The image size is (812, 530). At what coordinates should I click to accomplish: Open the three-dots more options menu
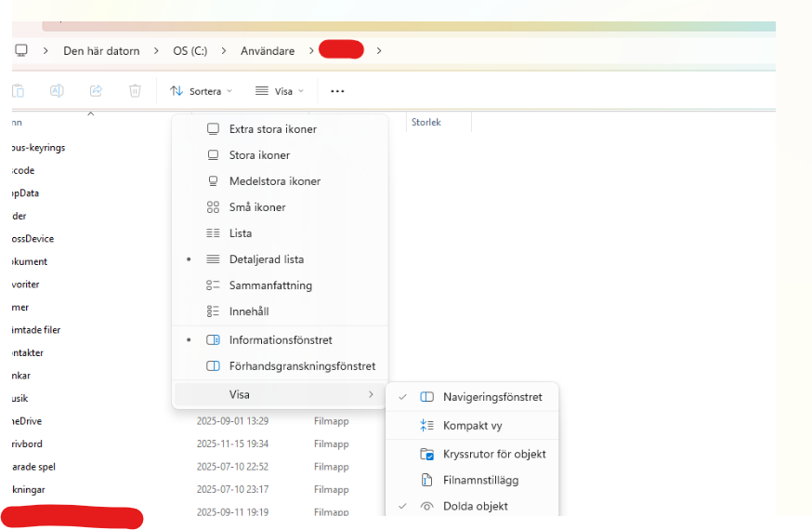click(337, 91)
